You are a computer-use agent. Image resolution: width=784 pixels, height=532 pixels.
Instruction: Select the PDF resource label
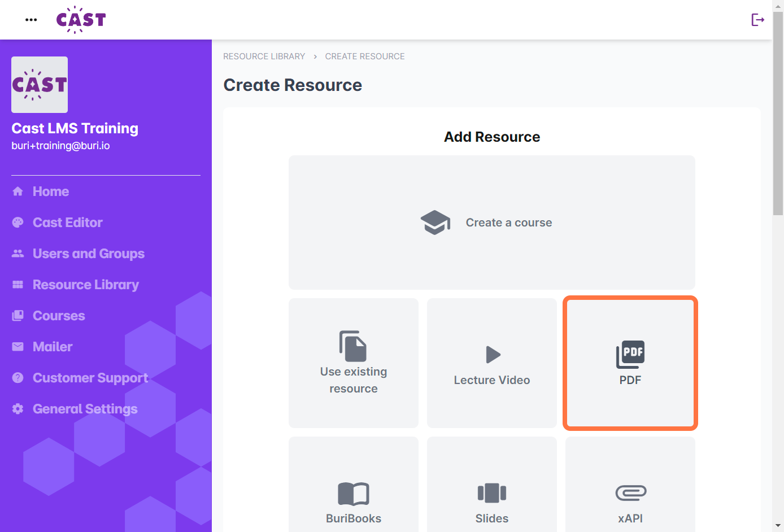[x=630, y=380]
